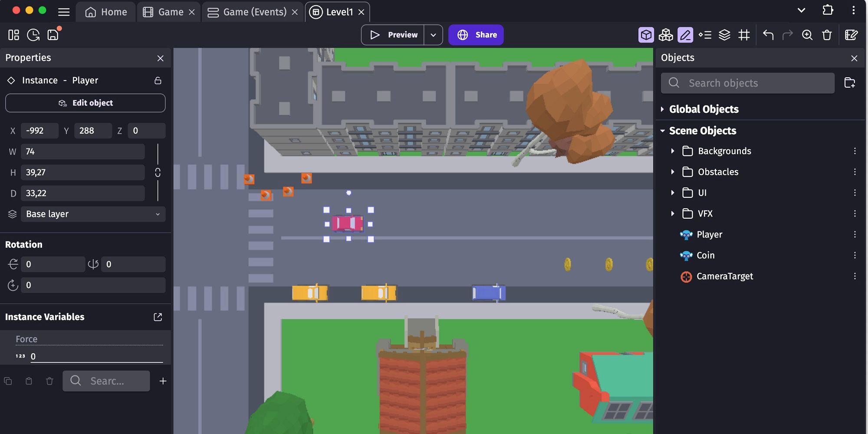The height and width of the screenshot is (434, 868).
Task: Toggle the 3D cube view button
Action: 646,35
